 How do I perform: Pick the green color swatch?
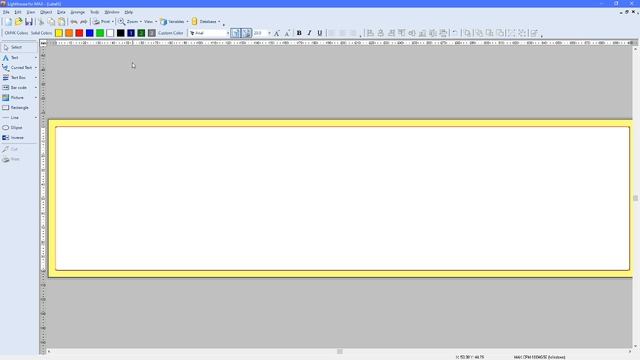(100, 33)
